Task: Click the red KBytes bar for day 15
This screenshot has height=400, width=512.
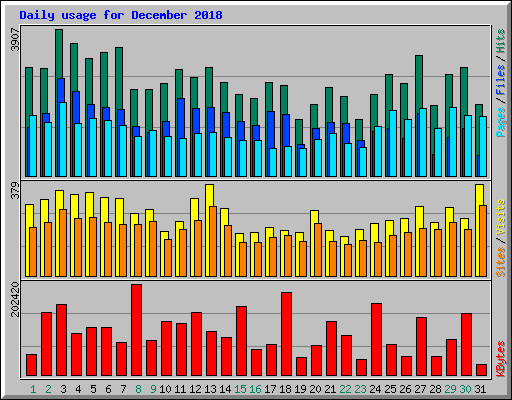Action: tap(241, 341)
